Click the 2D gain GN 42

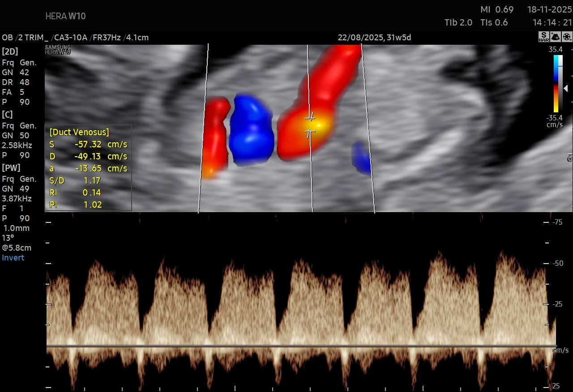tap(16, 72)
